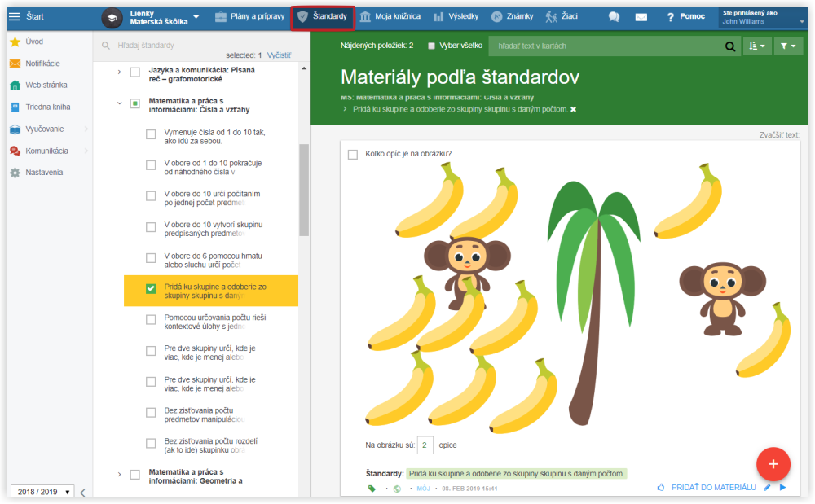815x504 pixels.
Task: Open the chat bubbles icon in top bar
Action: [614, 17]
